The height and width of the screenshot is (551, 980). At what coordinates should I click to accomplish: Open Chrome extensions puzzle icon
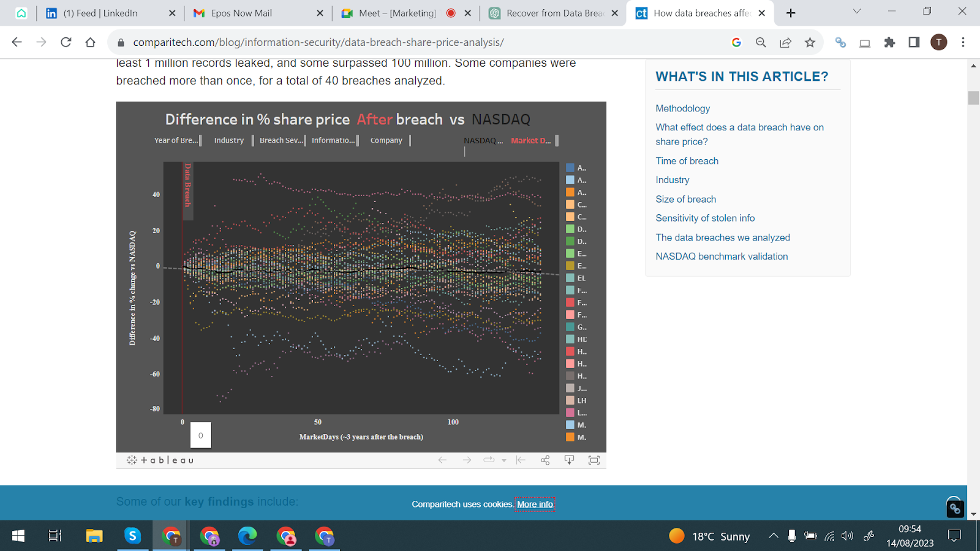(889, 42)
